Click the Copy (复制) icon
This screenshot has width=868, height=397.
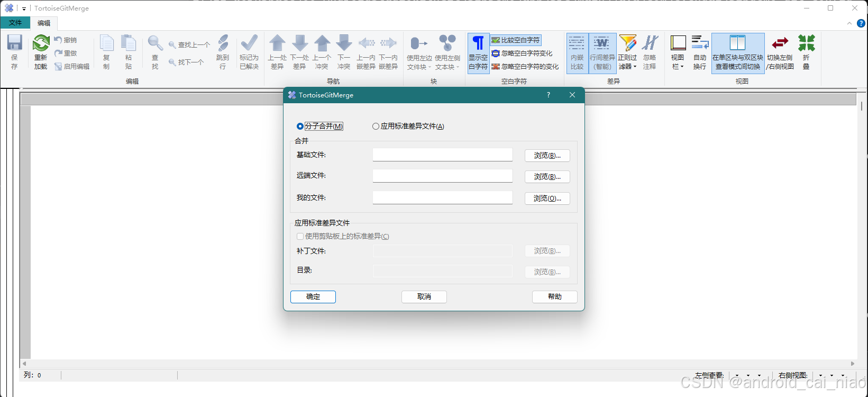(x=106, y=43)
